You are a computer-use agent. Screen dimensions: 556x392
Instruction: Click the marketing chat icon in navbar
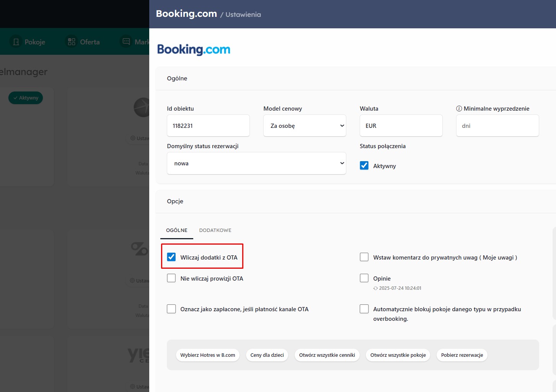tap(126, 41)
